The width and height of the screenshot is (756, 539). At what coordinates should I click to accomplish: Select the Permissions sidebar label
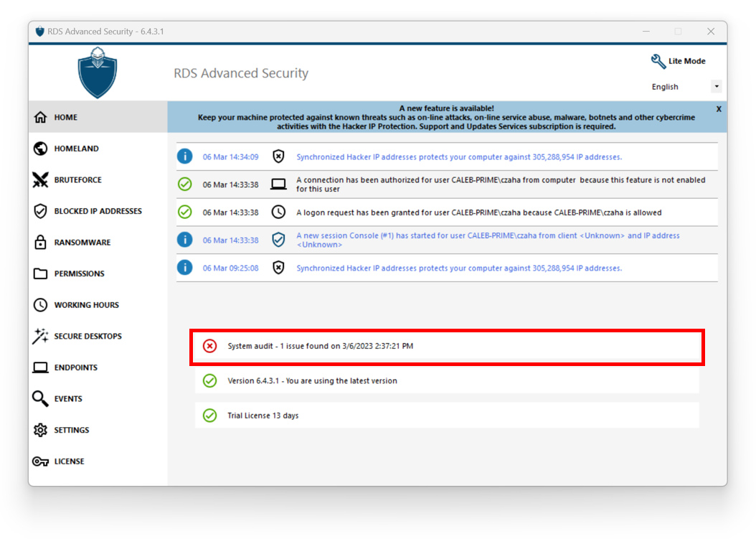[x=79, y=273]
